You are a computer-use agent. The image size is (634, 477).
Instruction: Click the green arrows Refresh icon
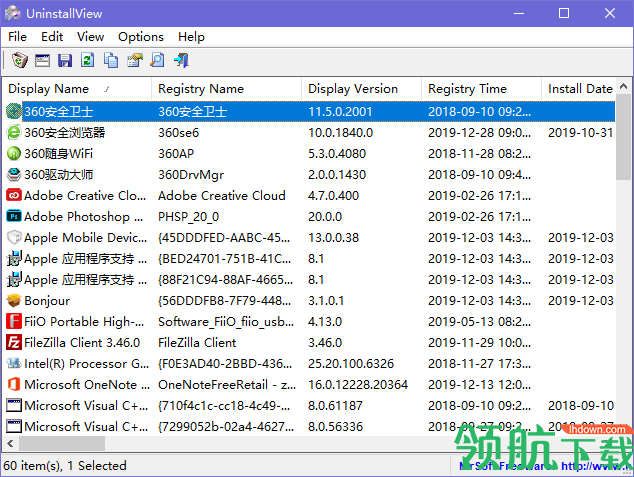(87, 60)
